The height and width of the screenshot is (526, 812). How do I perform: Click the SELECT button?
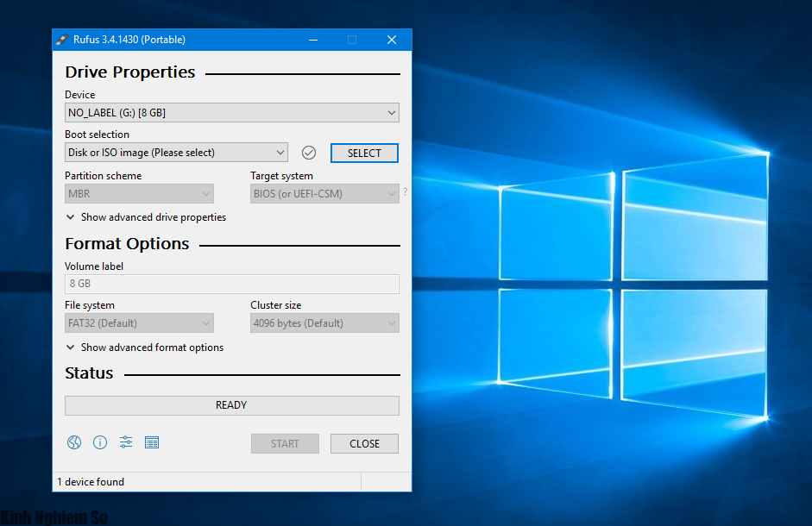tap(364, 153)
